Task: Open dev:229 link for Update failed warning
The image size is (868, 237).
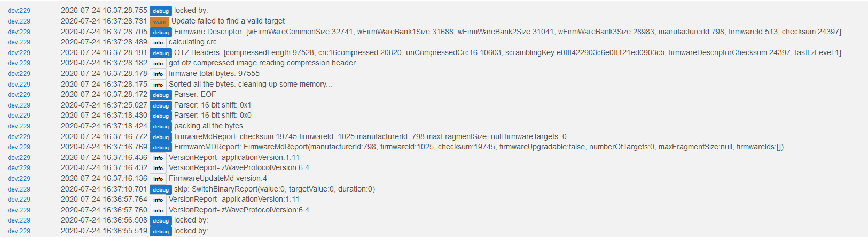Action: 19,21
